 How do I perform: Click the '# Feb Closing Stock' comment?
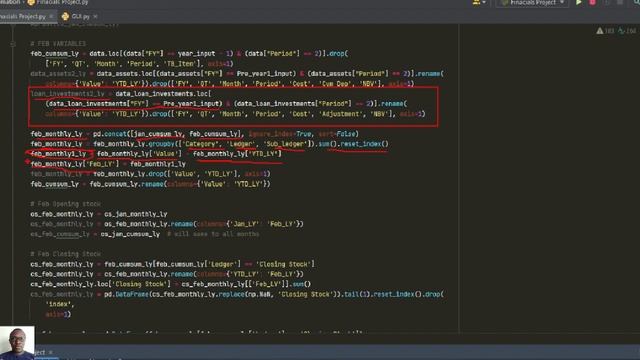click(x=65, y=254)
